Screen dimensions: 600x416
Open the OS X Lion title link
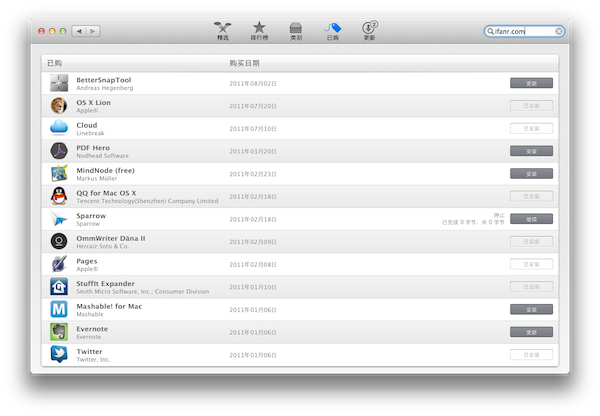pos(93,102)
